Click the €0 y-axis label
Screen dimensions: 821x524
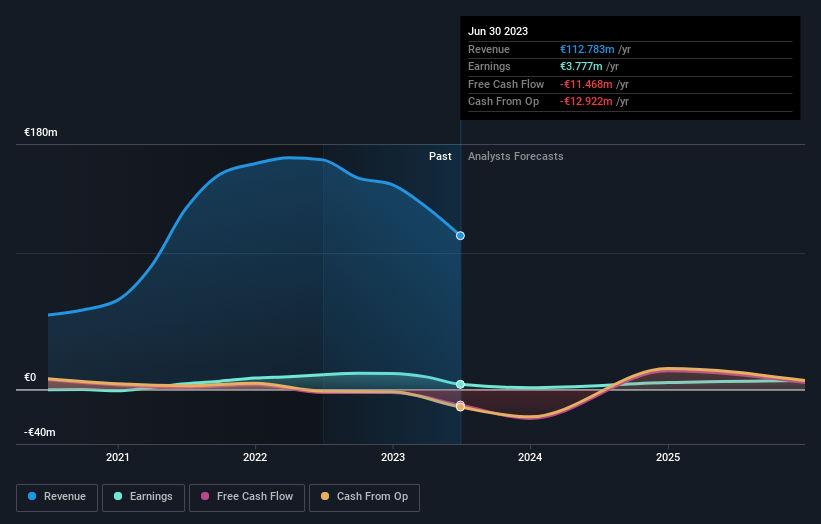point(30,377)
